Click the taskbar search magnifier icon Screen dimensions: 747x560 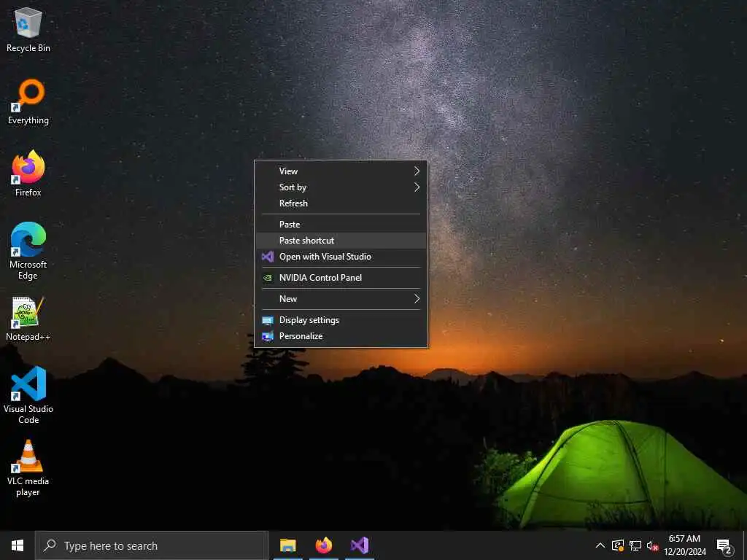tap(50, 545)
